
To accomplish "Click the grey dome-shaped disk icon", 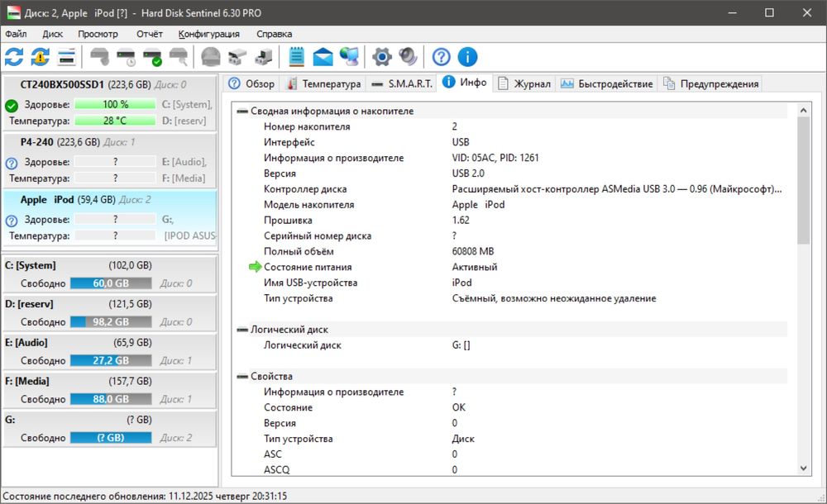I will pyautogui.click(x=211, y=57).
